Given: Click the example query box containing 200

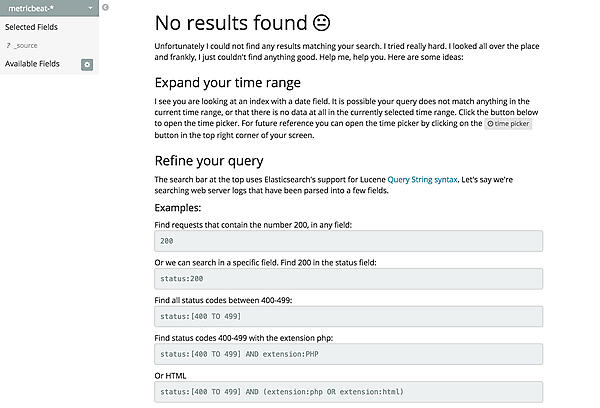Looking at the screenshot, I should (x=348, y=241).
